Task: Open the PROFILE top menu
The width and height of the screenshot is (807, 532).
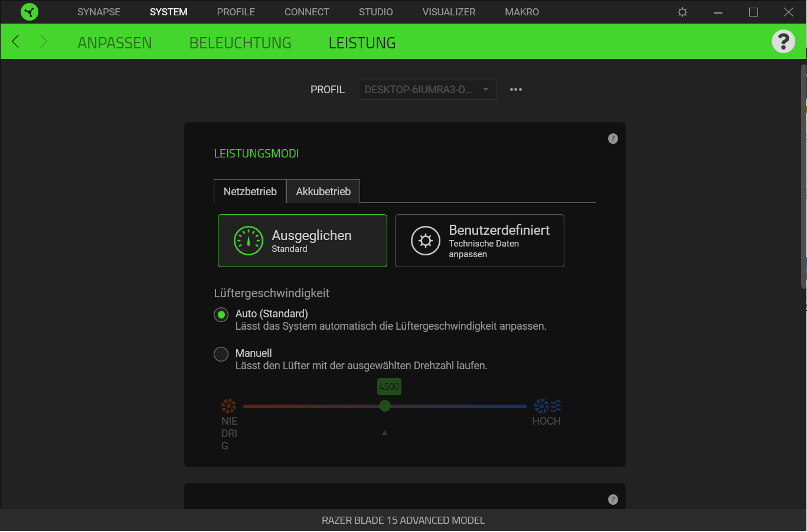Action: (x=236, y=12)
